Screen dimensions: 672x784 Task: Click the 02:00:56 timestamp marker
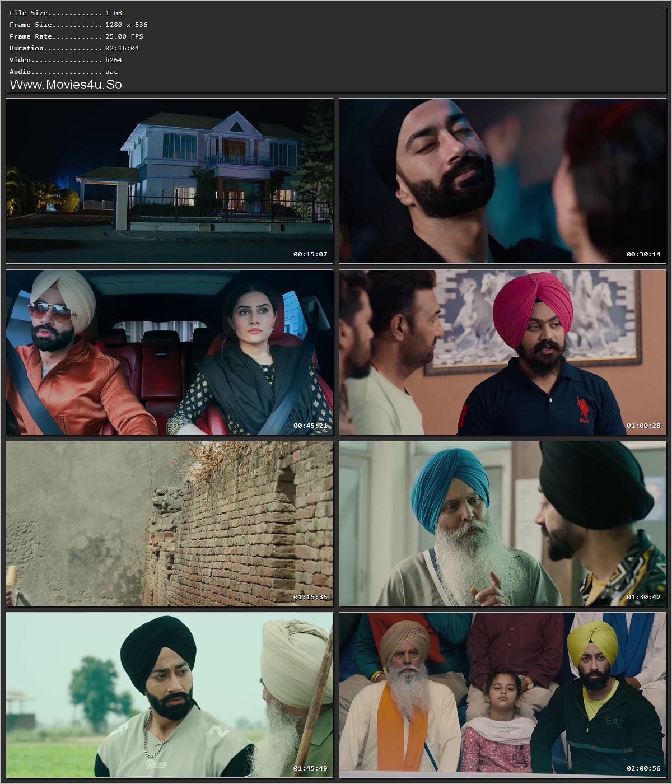[643, 769]
